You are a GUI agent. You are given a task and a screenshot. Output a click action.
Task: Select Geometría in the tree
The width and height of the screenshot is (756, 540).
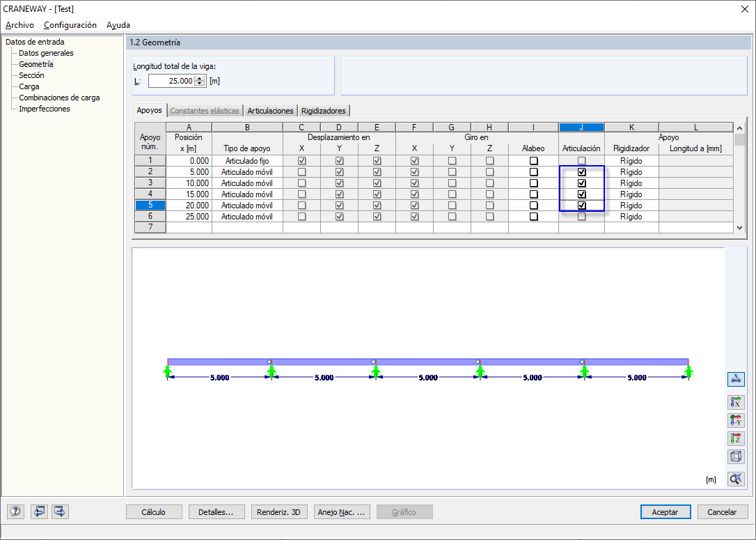[x=36, y=64]
